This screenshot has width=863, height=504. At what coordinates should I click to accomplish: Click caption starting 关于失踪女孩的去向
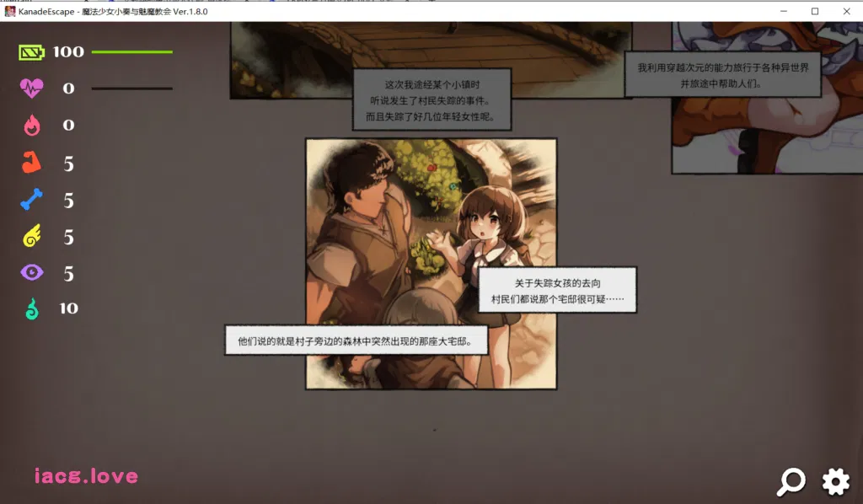pos(558,290)
